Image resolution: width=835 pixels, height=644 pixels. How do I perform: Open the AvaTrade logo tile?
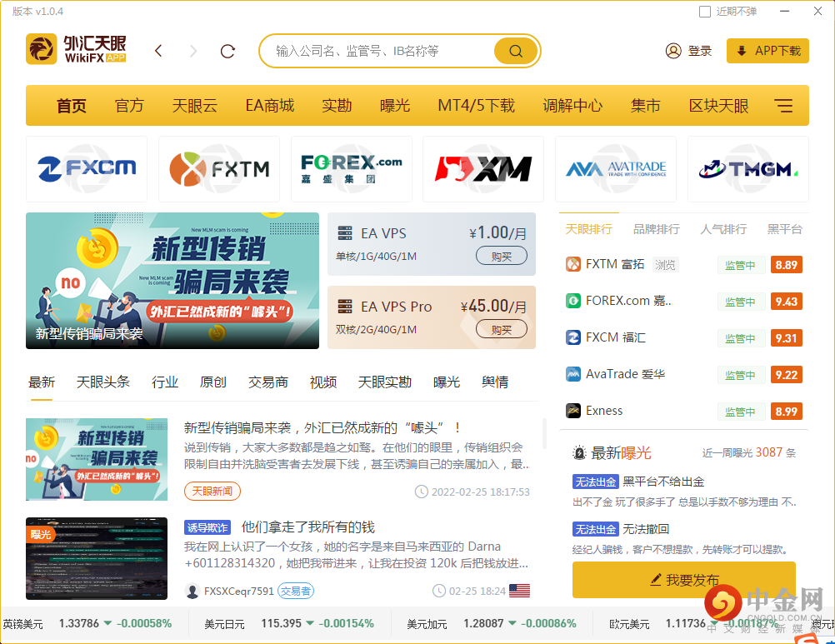(616, 169)
